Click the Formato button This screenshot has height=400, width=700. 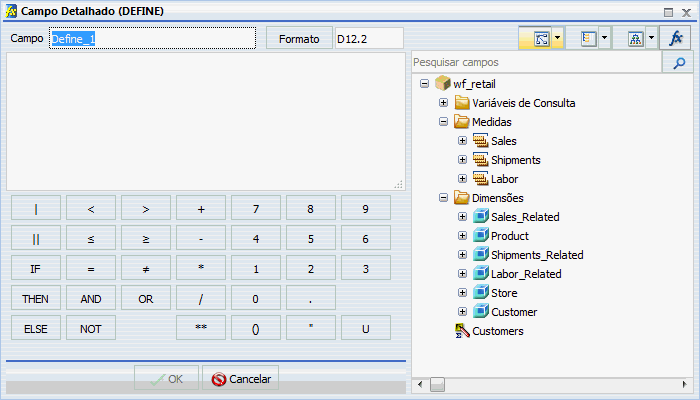299,38
